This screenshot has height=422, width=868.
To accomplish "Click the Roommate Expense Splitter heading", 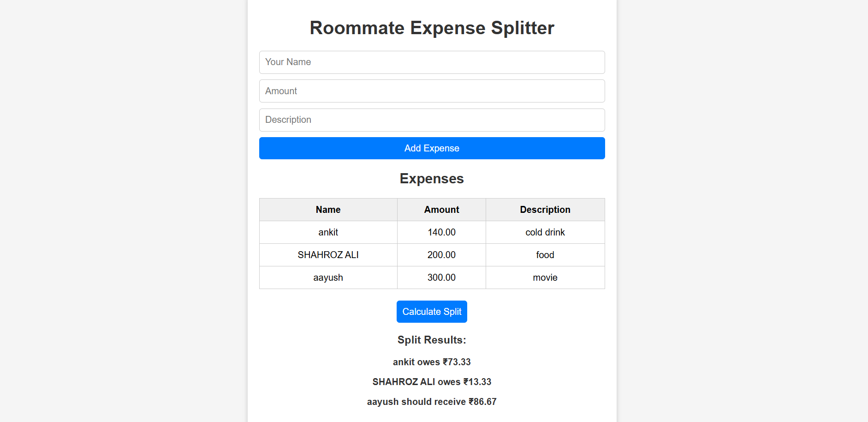I will coord(432,28).
